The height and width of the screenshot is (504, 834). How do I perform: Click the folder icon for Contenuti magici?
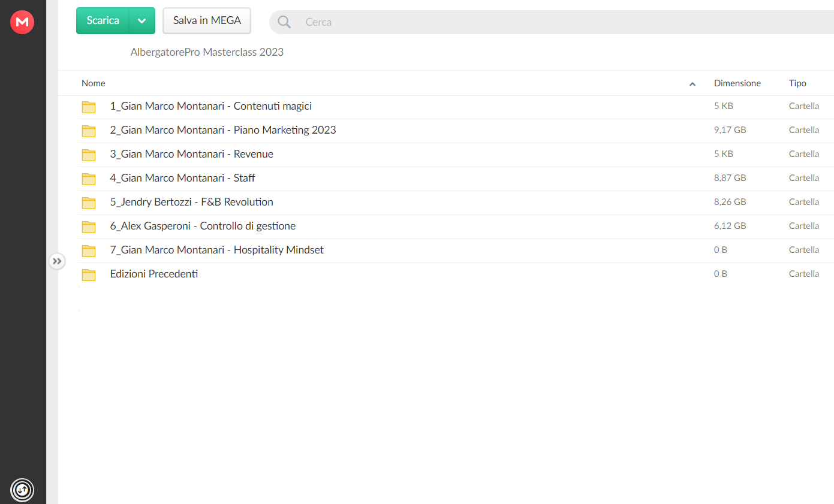coord(89,107)
